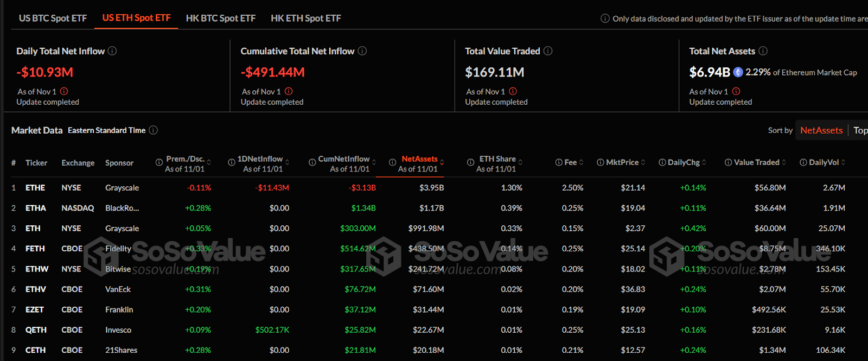Click $991.98M net assets in ETH row
This screenshot has width=868, height=361.
(426, 229)
